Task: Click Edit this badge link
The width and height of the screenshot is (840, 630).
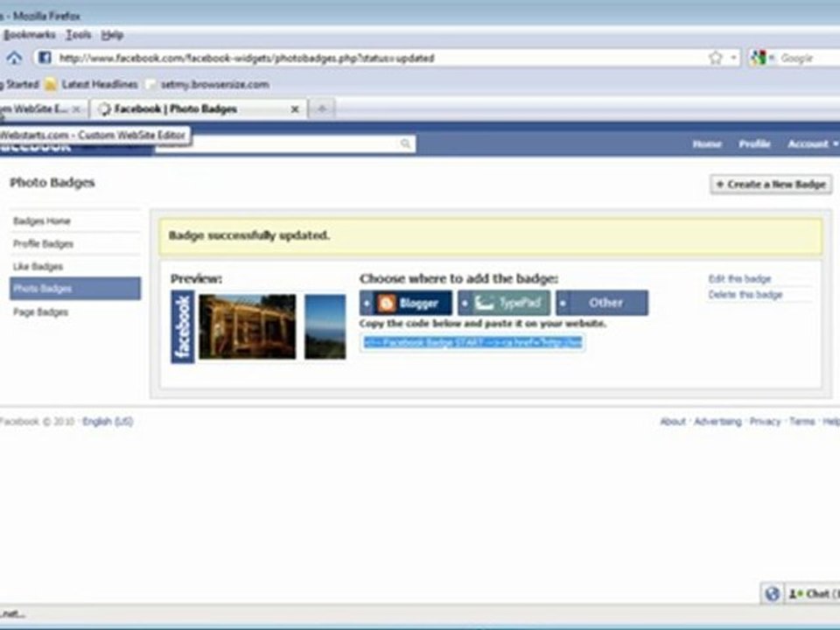Action: pos(739,278)
